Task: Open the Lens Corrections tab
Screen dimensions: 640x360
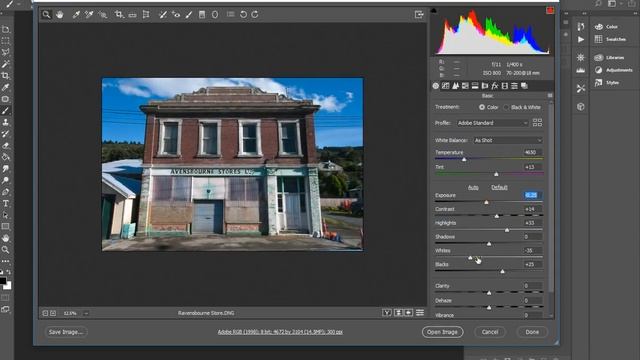Action: pos(485,86)
